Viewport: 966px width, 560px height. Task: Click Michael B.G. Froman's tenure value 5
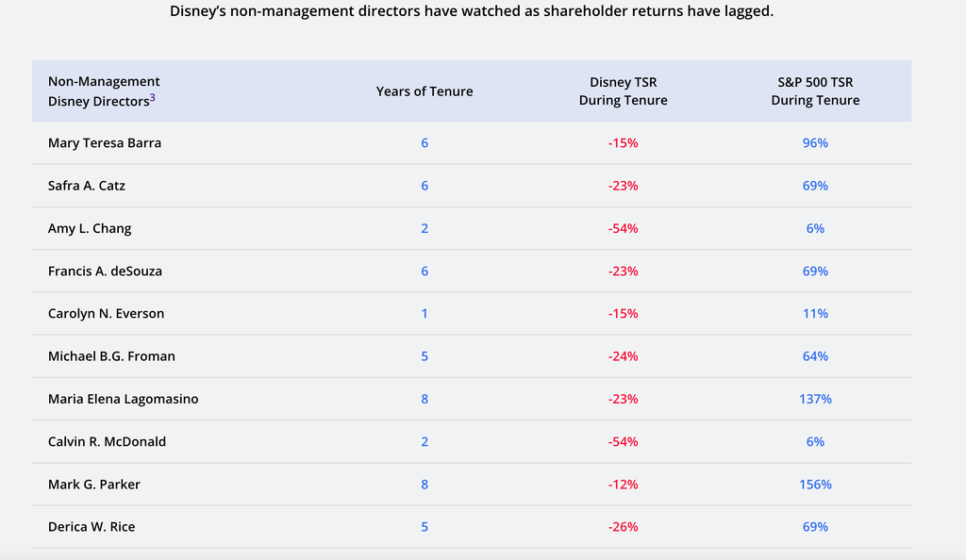click(x=425, y=355)
